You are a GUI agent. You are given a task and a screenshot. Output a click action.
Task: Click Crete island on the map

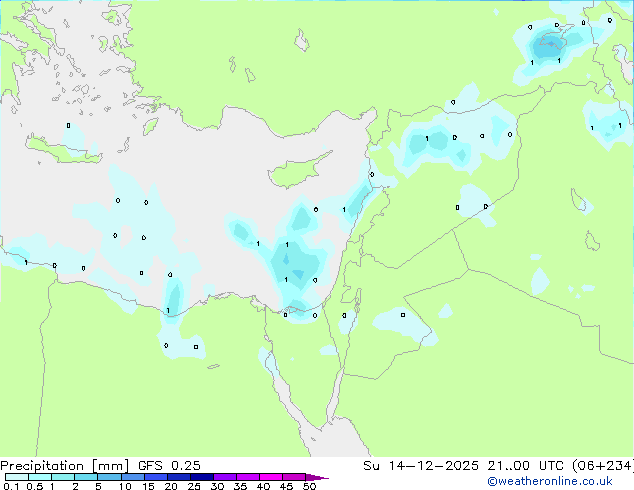tap(65, 150)
